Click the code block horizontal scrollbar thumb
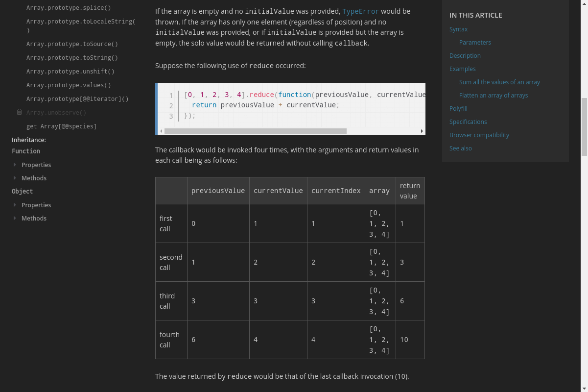588x392 pixels. click(x=256, y=131)
